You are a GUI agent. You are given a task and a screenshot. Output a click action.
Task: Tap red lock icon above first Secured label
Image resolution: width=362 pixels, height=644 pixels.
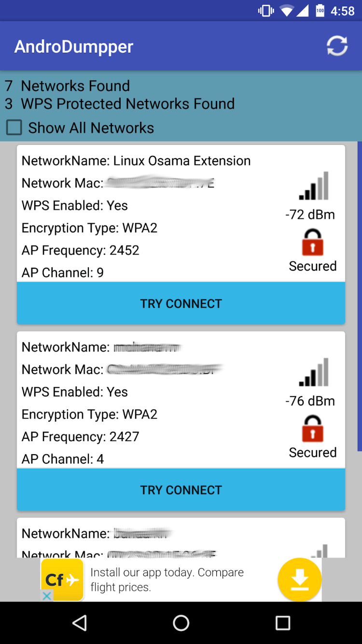click(313, 242)
